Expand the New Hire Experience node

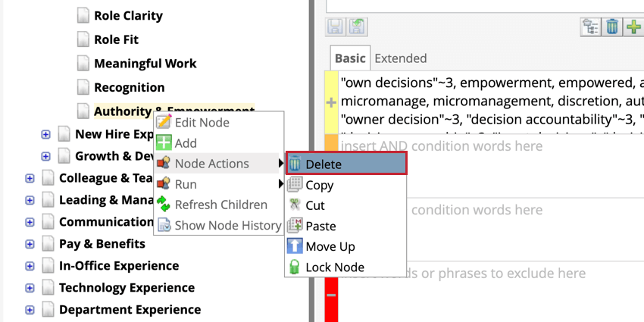[45, 135]
